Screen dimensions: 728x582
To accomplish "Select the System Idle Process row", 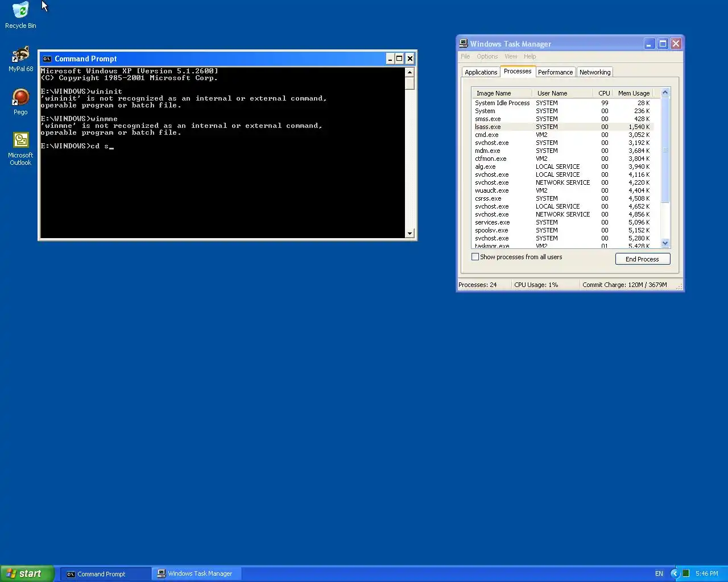I will point(562,103).
